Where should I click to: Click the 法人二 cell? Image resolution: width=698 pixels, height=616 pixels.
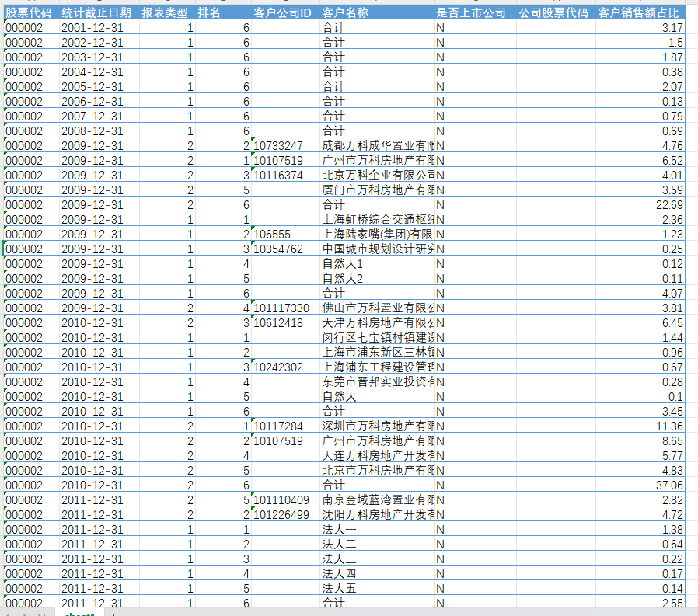pos(377,544)
